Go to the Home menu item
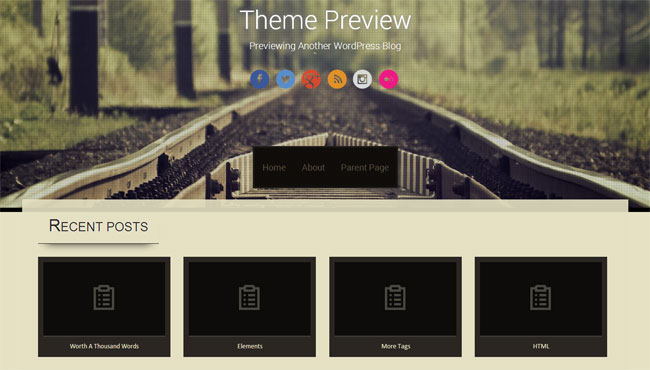This screenshot has height=370, width=650. click(x=274, y=167)
